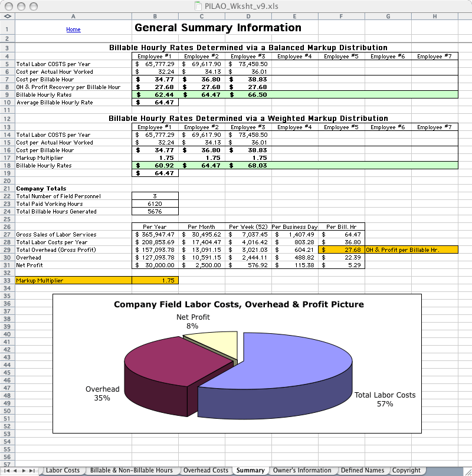Select column H header

click(435, 17)
